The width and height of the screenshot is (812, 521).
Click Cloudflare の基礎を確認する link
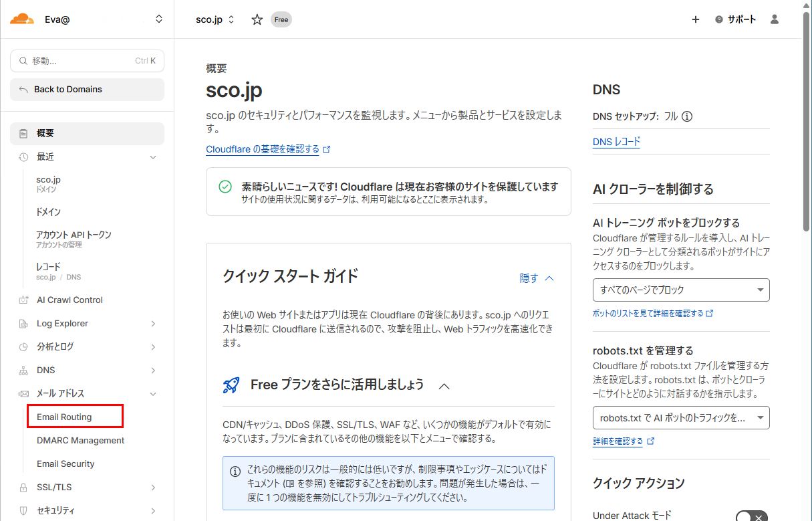pos(263,149)
